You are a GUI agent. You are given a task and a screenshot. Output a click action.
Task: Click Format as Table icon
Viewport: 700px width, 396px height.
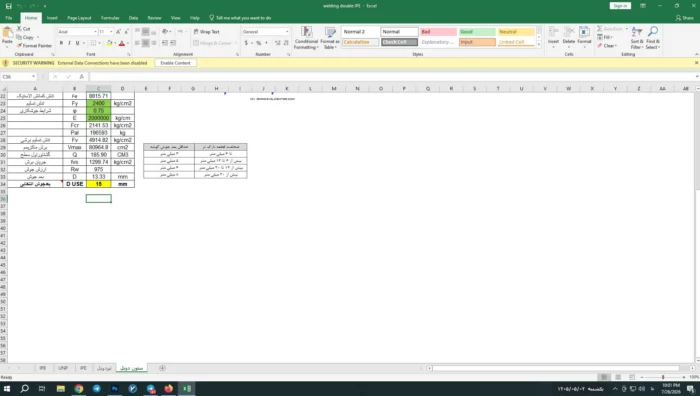tap(330, 38)
